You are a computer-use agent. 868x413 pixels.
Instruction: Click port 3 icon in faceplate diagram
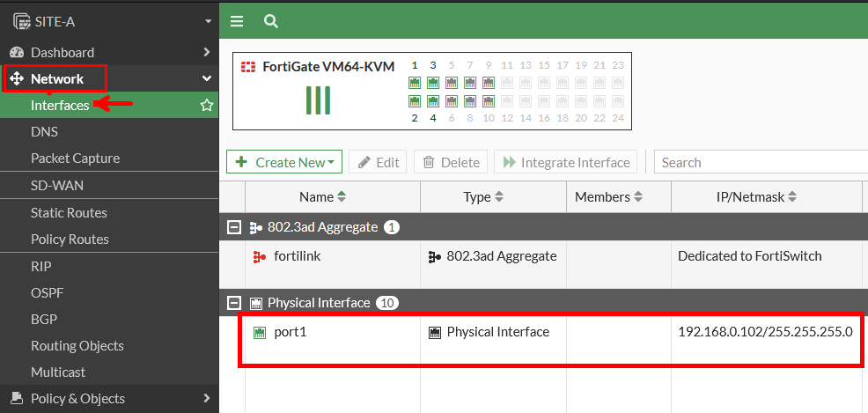tap(433, 83)
